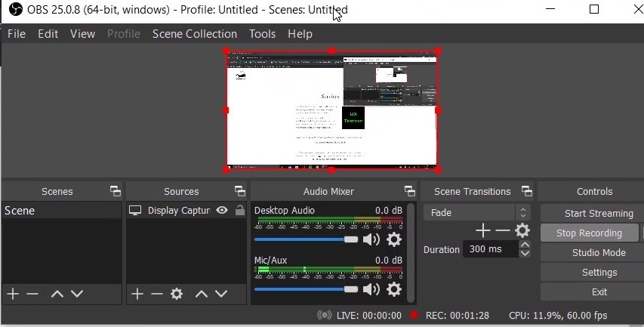Increase transition duration with up arrow

(x=525, y=245)
